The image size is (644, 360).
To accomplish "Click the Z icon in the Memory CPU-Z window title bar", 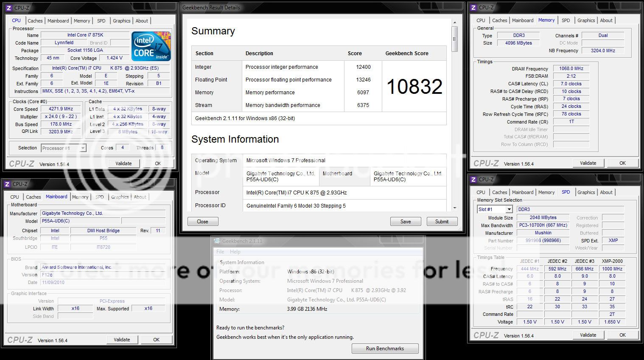I will click(x=473, y=7).
